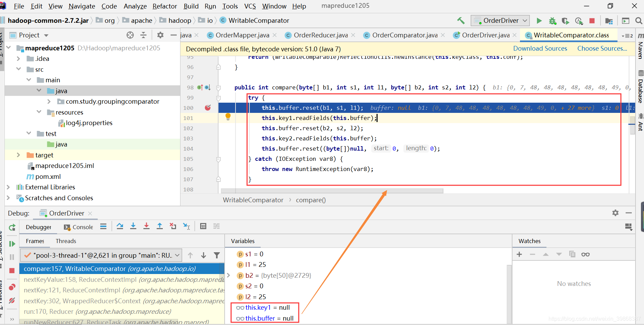Add a new watch expression

(x=519, y=254)
